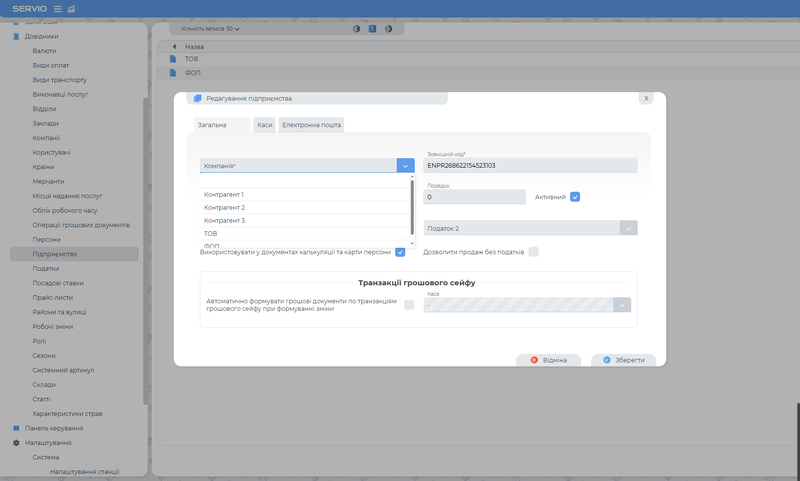This screenshot has width=800, height=481.
Task: Click the Довідники book icon in sidebar
Action: coord(16,36)
